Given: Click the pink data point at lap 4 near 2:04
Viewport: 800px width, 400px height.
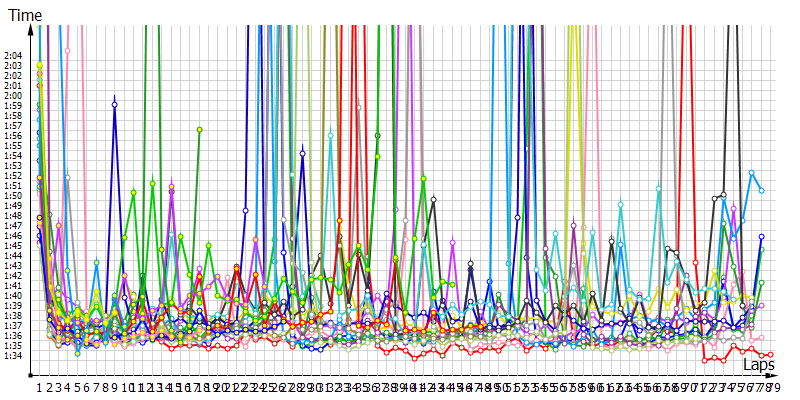Looking at the screenshot, I should pos(67,50).
